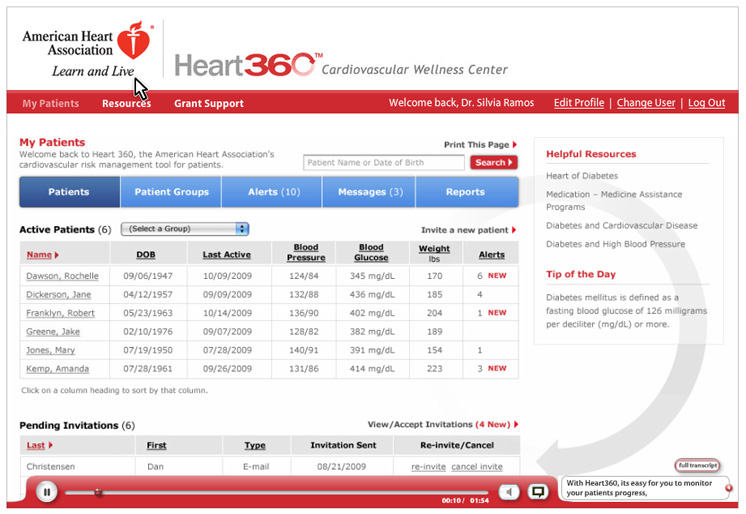Viewport: 746px width, 514px height.
Task: Click the American Heart Association logo
Action: point(88,49)
